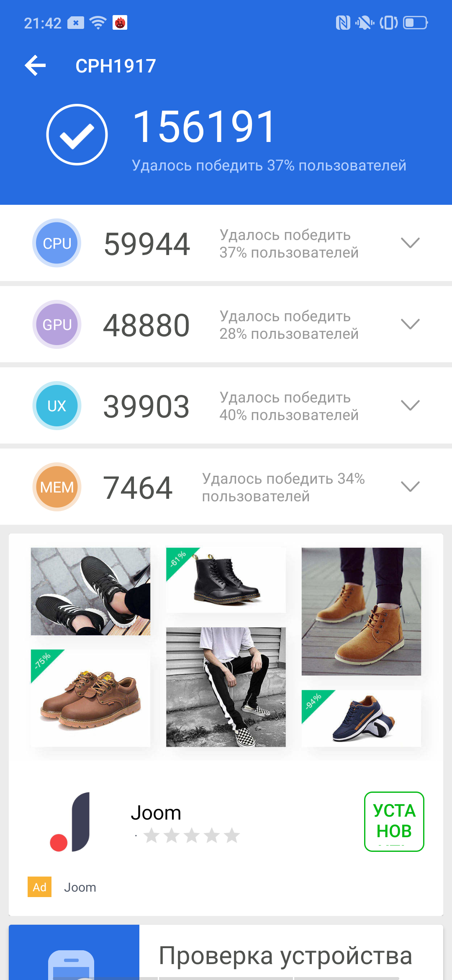Tap the back arrow icon
452x980 pixels.
(35, 65)
